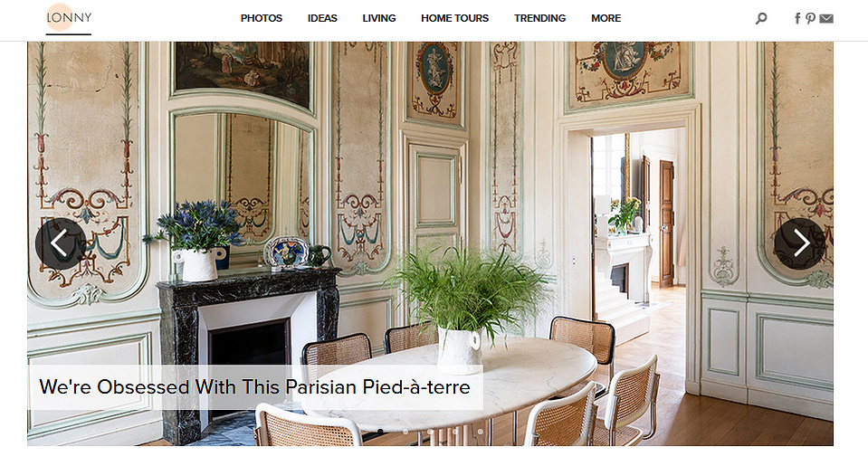Jump to the fourth carousel dot
868x466 pixels.
pyautogui.click(x=455, y=431)
